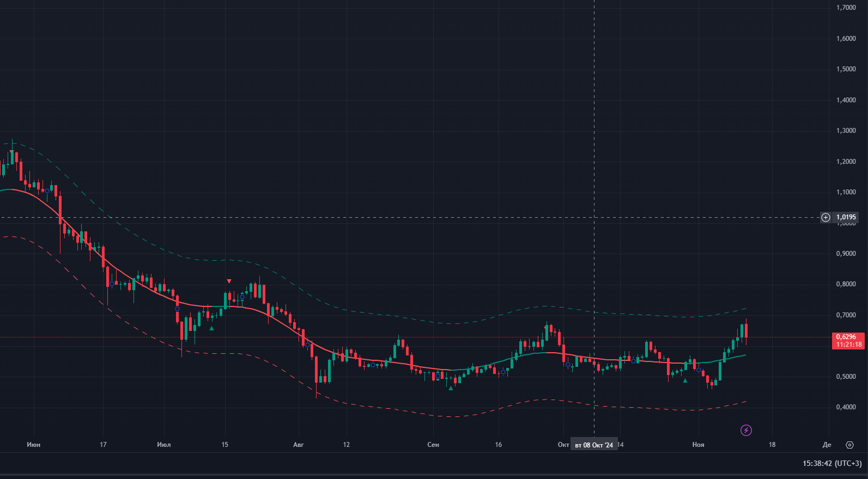Click the Авг month label on time axis
Screen dimensions: 868x479
pyautogui.click(x=299, y=445)
